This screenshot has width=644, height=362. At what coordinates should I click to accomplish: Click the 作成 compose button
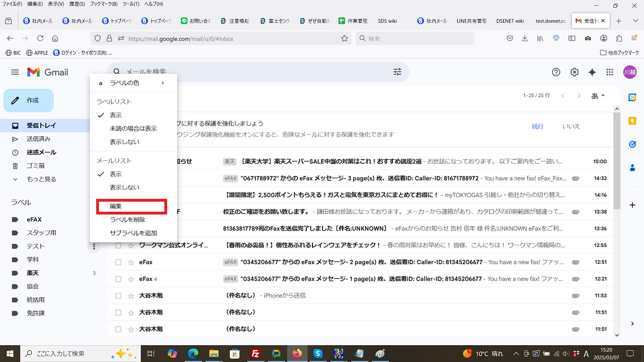[29, 101]
